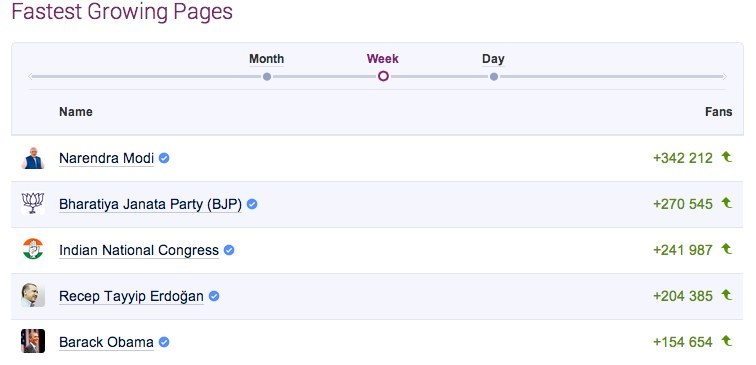Viewport: 756px width, 365px height.
Task: Click verified badge beside Bharatiya Janata Party
Action: coord(252,204)
